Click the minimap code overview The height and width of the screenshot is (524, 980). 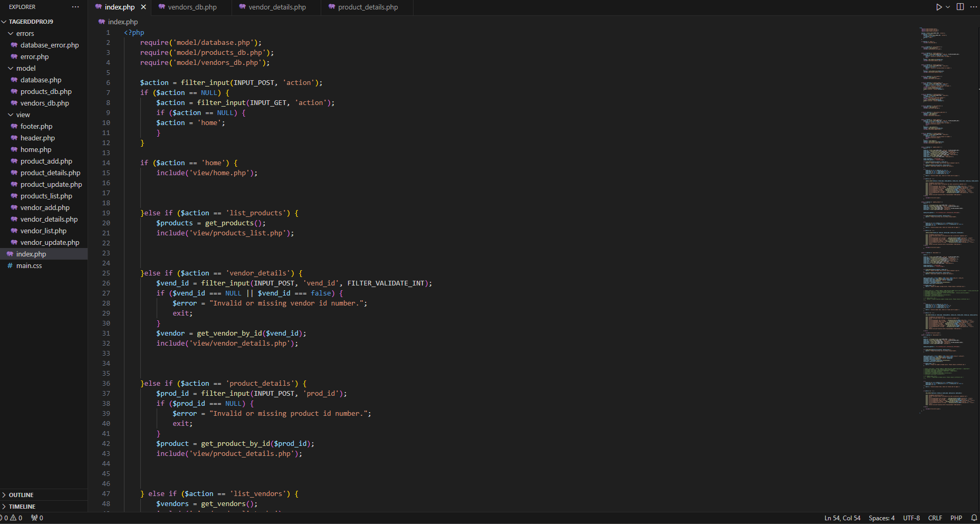tap(948, 211)
